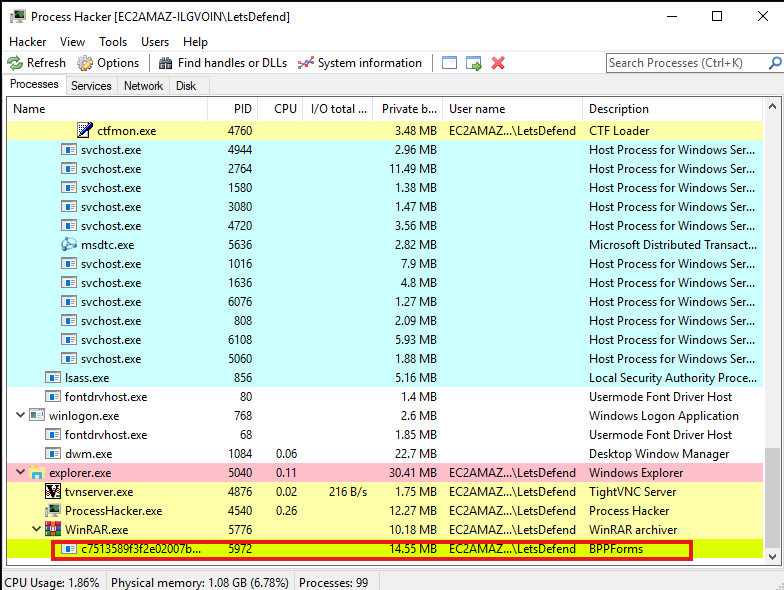
Task: Click the WinRAR.exe books icon
Action: point(53,530)
